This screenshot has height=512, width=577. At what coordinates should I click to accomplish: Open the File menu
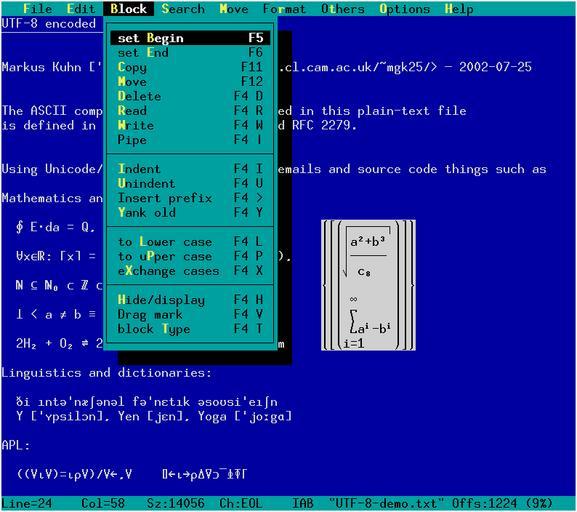pos(38,8)
